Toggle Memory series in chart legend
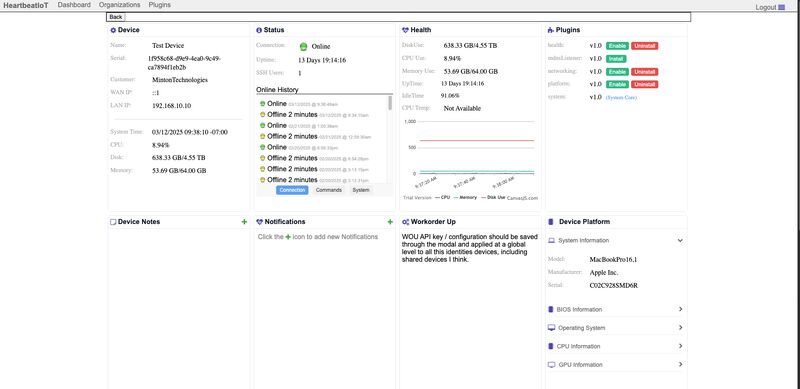This screenshot has width=800, height=389. [x=464, y=197]
